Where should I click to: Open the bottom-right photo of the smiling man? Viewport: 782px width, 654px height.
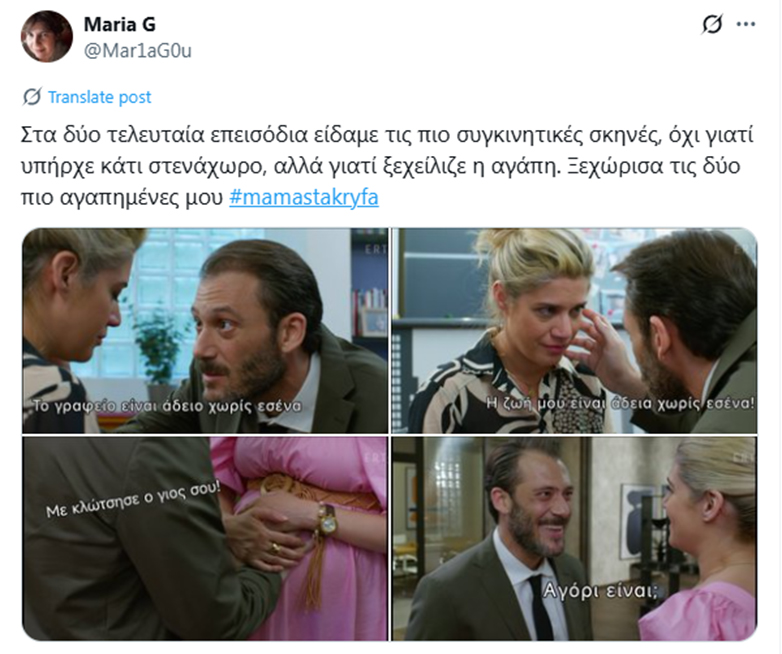(x=574, y=538)
